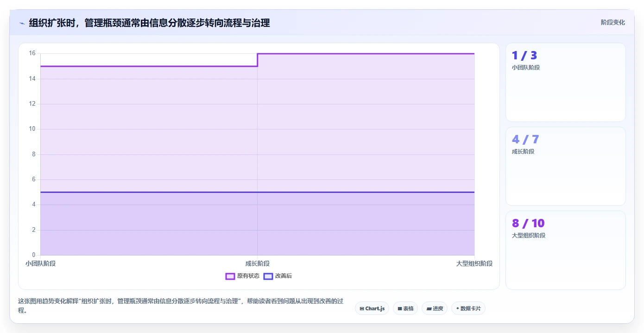The image size is (644, 333).
Task: Select the Chart.js tag pill
Action: coord(372,308)
